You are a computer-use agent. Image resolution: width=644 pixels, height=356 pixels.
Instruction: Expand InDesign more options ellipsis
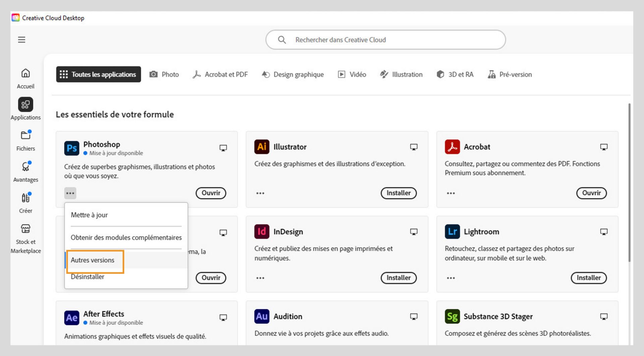coord(260,278)
